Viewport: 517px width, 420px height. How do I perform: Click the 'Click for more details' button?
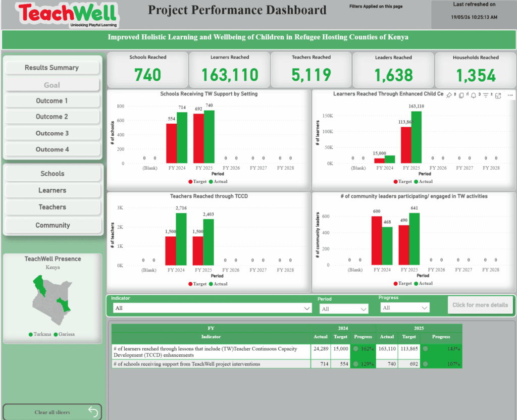point(480,305)
